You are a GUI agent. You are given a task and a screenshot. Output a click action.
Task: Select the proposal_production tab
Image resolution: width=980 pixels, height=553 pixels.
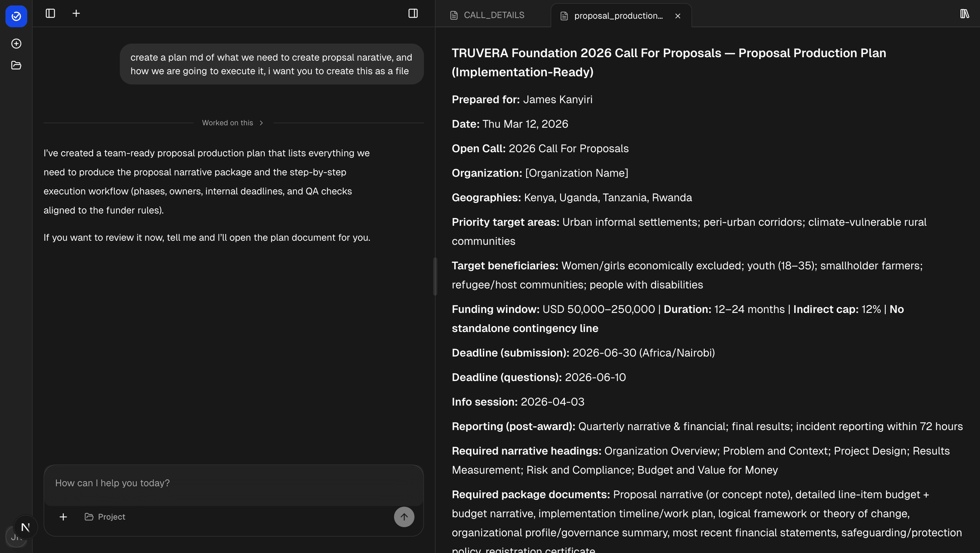tap(618, 16)
